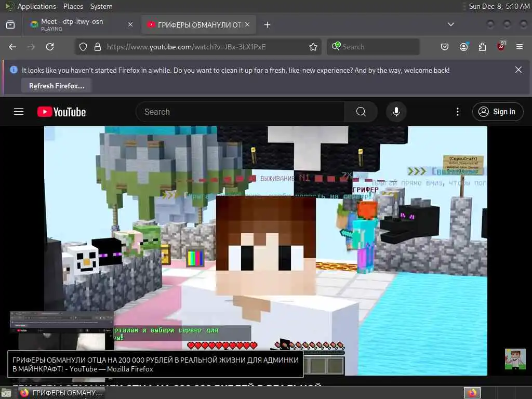Screen dimensions: 532x399
Task: Click channel avatar watermark in video
Action: tap(515, 359)
